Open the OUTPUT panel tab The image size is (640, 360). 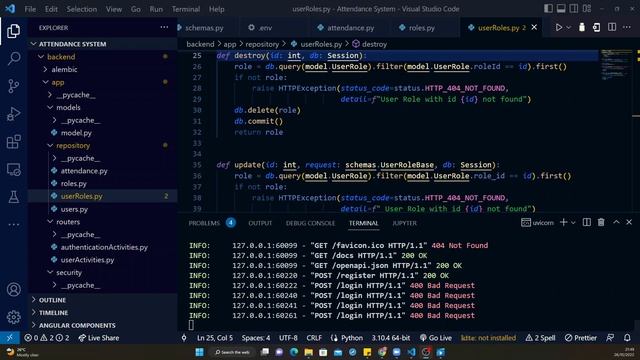click(260, 223)
